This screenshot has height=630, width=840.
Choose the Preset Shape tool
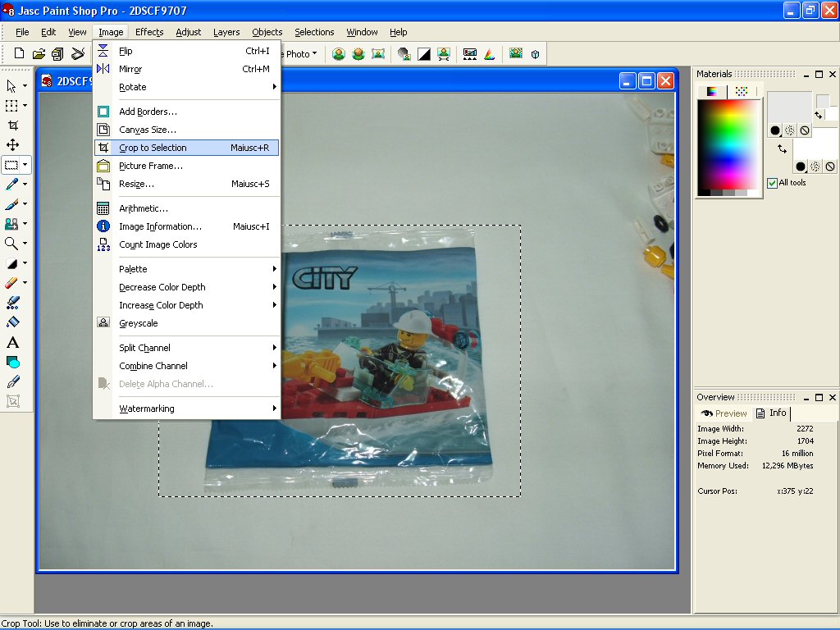click(x=12, y=362)
